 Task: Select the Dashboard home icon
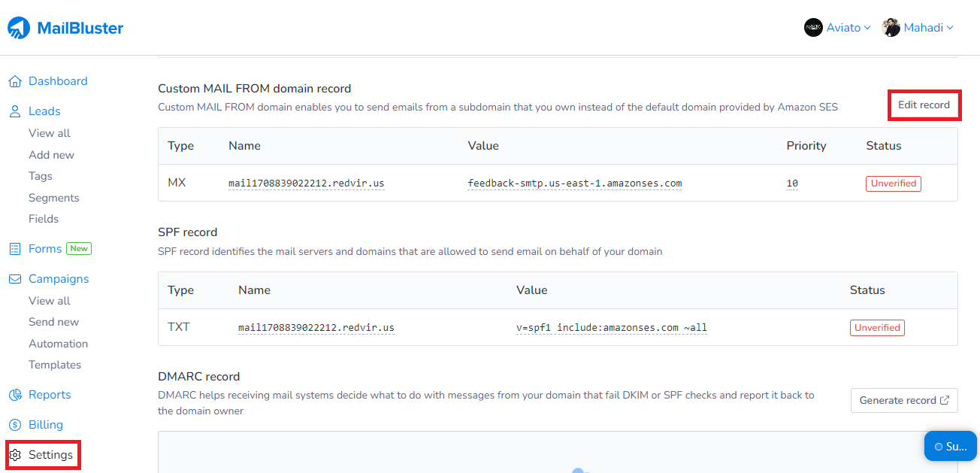pyautogui.click(x=14, y=80)
